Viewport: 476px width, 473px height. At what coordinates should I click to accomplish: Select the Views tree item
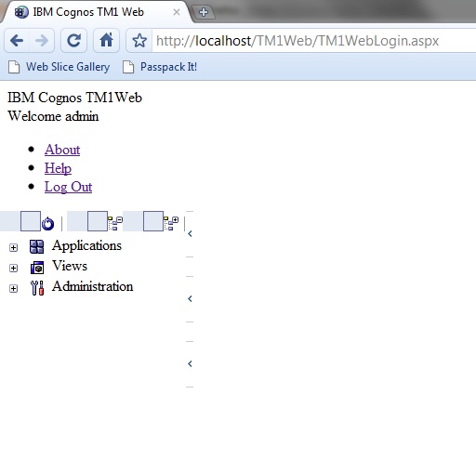70,266
